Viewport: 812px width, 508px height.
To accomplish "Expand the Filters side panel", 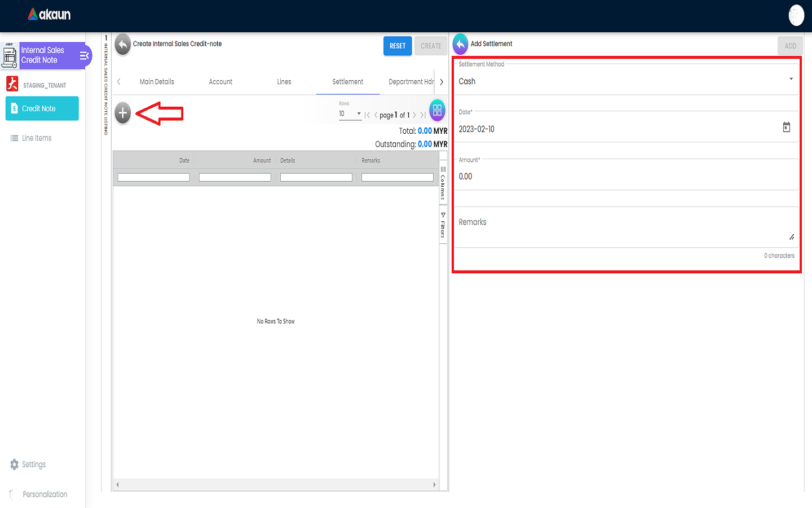I will (x=443, y=225).
